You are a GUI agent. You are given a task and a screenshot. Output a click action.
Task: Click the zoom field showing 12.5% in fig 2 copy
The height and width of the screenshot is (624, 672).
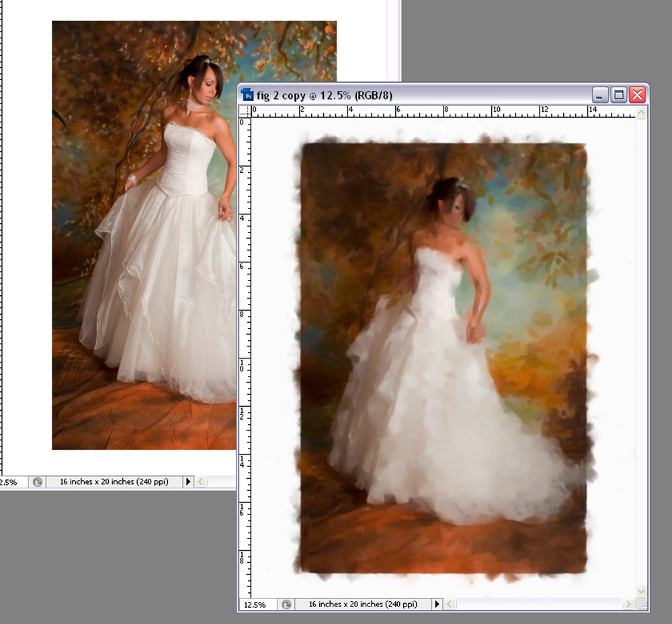(257, 604)
